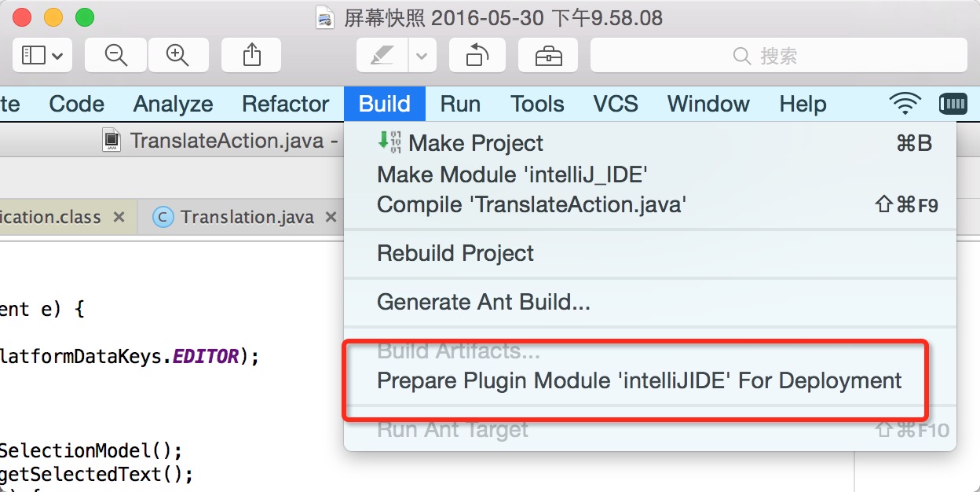This screenshot has height=492, width=980.
Task: Click the Wi-Fi status icon
Action: 905,104
